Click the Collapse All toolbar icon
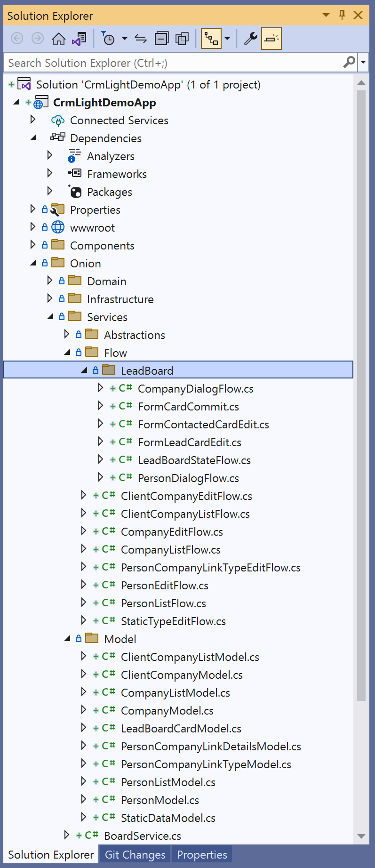Viewport: 375px width, 868px height. point(161,39)
